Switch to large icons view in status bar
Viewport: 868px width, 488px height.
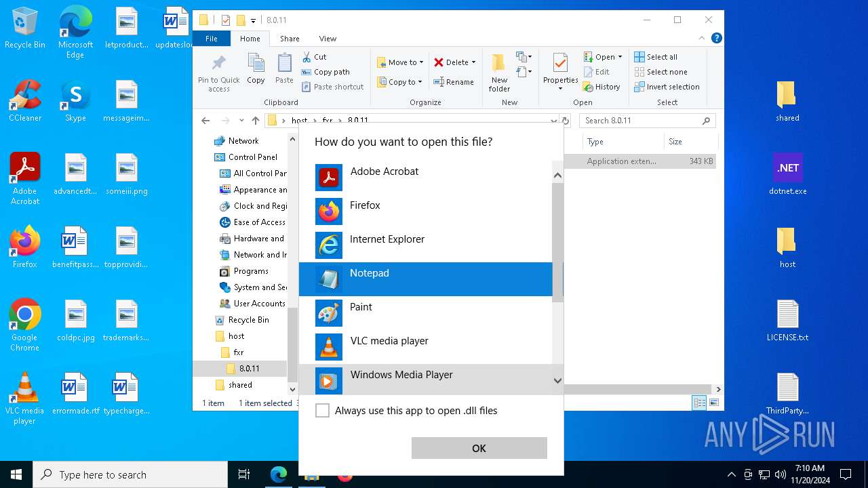[713, 403]
